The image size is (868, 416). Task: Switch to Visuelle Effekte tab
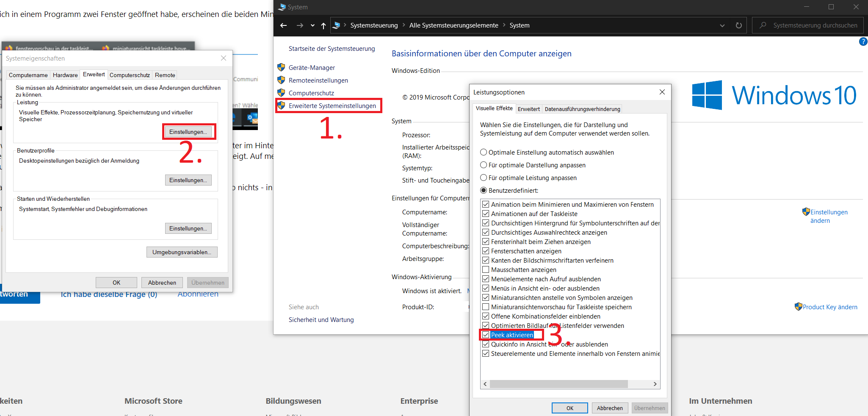[x=494, y=108]
